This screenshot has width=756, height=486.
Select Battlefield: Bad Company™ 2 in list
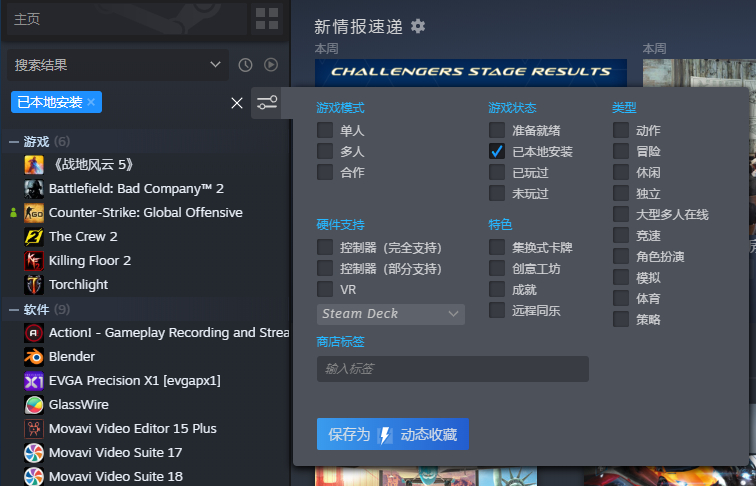point(136,189)
